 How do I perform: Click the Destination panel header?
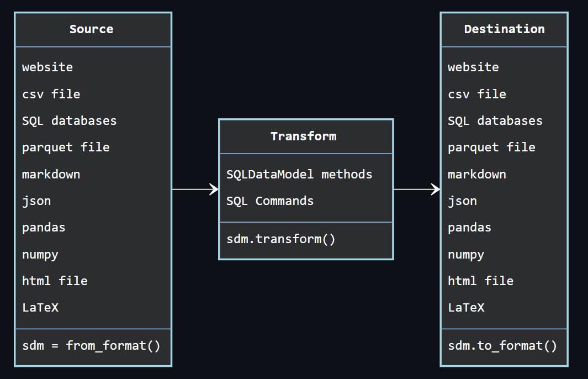pyautogui.click(x=504, y=29)
